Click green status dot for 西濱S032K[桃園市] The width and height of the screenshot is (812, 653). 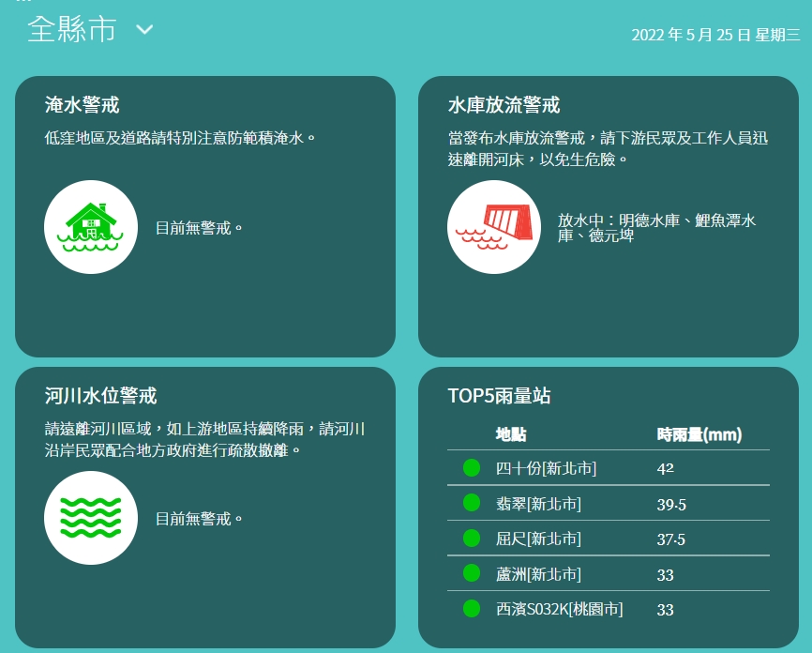(472, 608)
